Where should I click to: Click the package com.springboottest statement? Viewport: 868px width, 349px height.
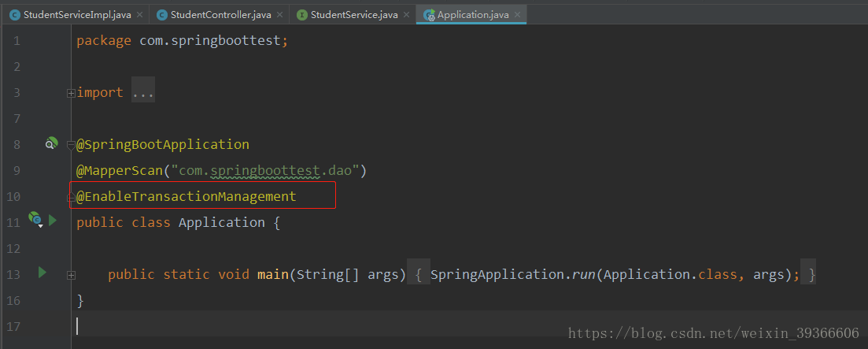(x=182, y=41)
